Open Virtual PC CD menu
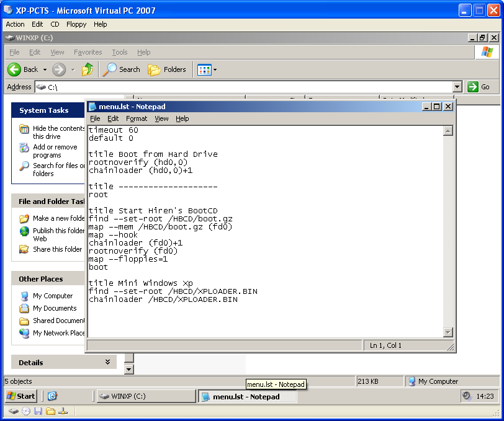Viewport: 504px width, 421px height. [55, 24]
